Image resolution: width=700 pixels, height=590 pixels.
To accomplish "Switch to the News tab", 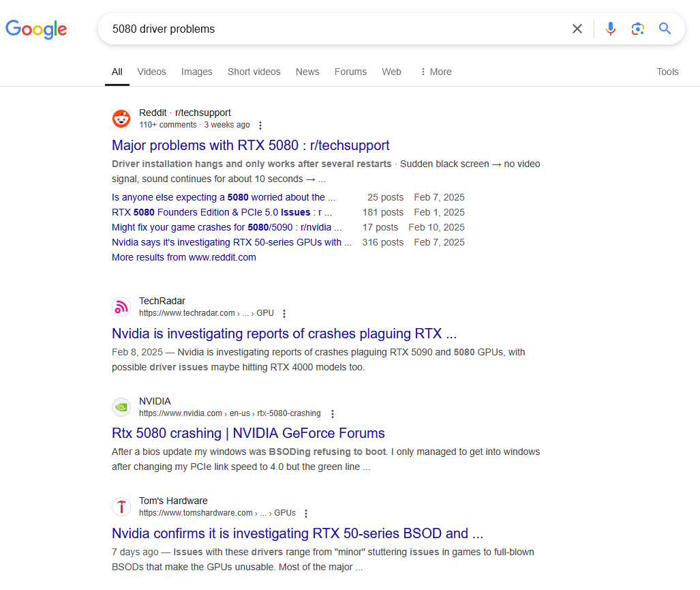I will click(x=307, y=72).
